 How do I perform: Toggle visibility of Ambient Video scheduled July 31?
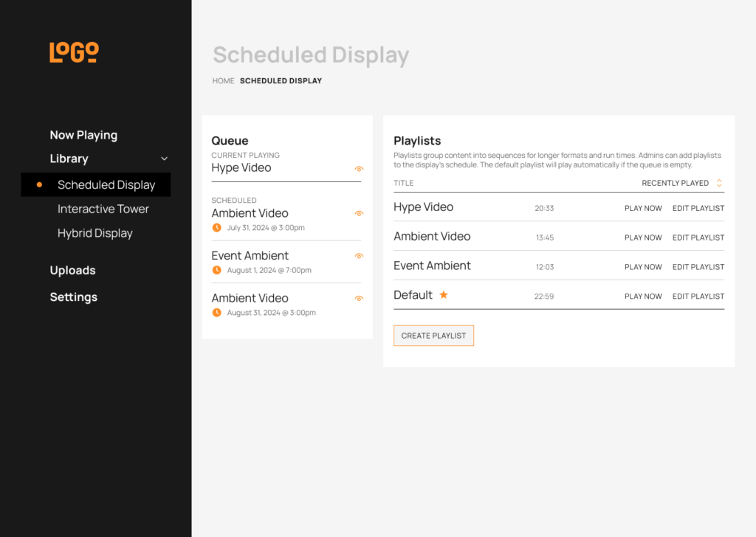(359, 214)
